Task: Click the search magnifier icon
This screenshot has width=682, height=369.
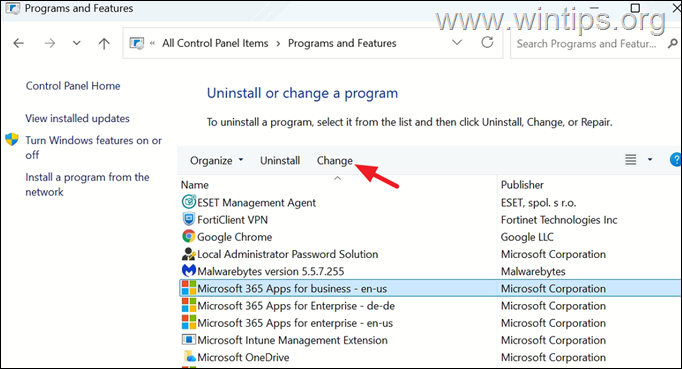Action: pyautogui.click(x=673, y=44)
